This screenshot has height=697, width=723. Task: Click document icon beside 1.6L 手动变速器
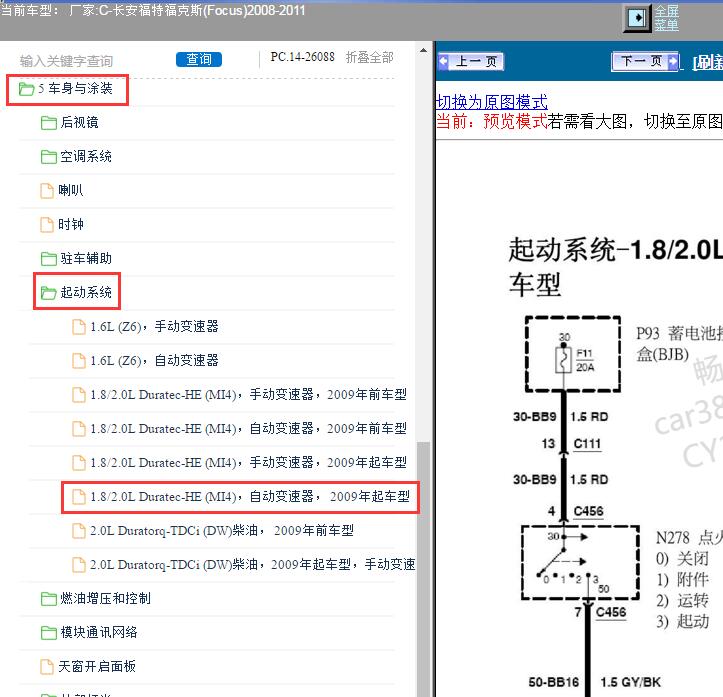[79, 326]
